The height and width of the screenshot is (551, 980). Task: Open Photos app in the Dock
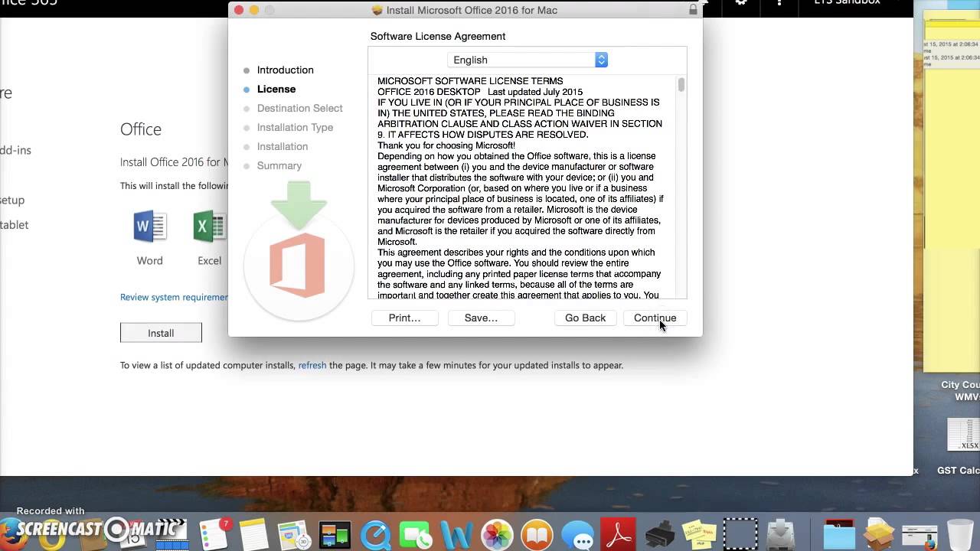click(x=497, y=536)
